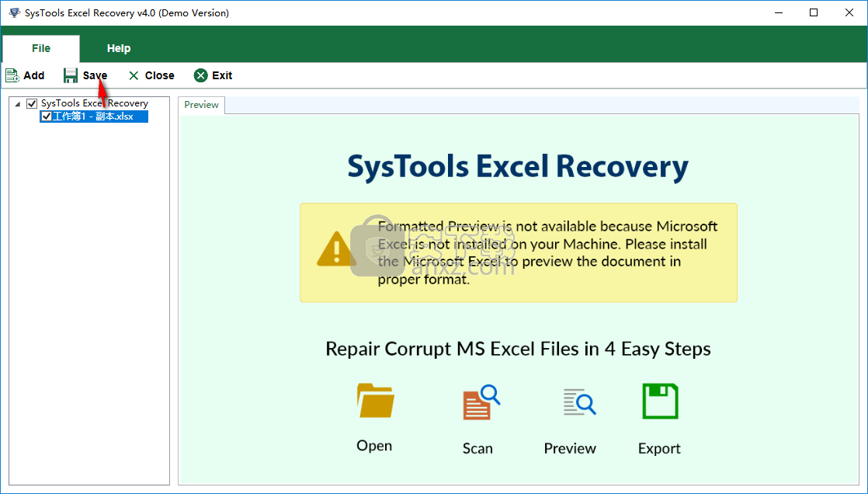The image size is (868, 494).
Task: Click the Add file icon
Action: click(x=12, y=75)
